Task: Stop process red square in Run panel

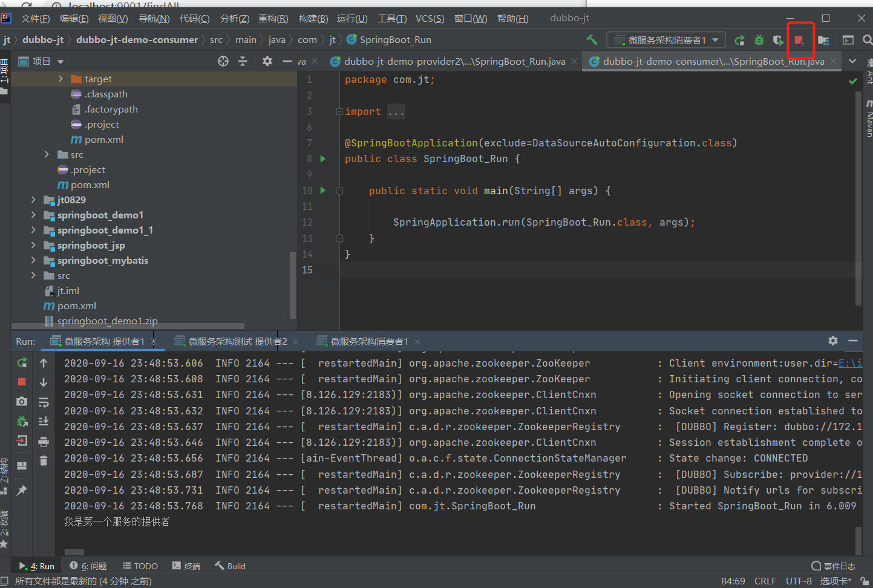Action: tap(22, 382)
